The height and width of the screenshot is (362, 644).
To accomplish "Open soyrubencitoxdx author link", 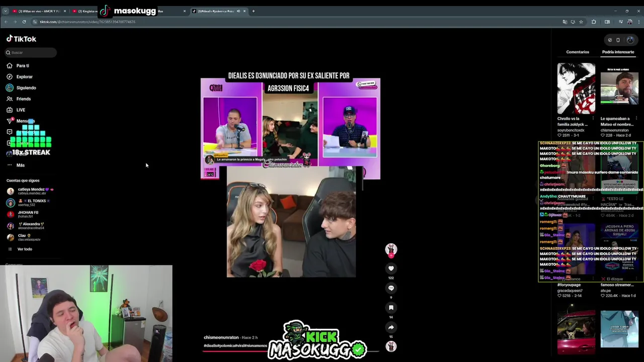I will point(571,130).
